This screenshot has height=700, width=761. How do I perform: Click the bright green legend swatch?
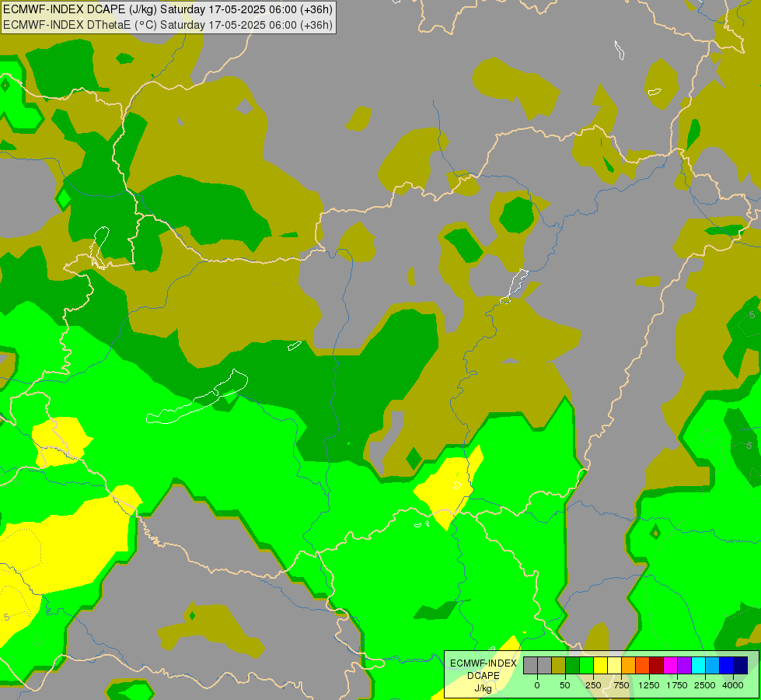point(587,665)
